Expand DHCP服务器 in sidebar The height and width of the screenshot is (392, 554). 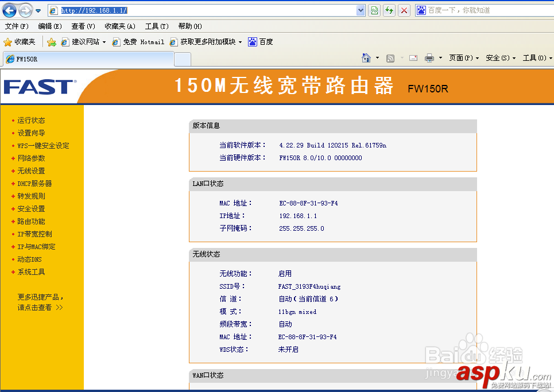click(x=34, y=184)
